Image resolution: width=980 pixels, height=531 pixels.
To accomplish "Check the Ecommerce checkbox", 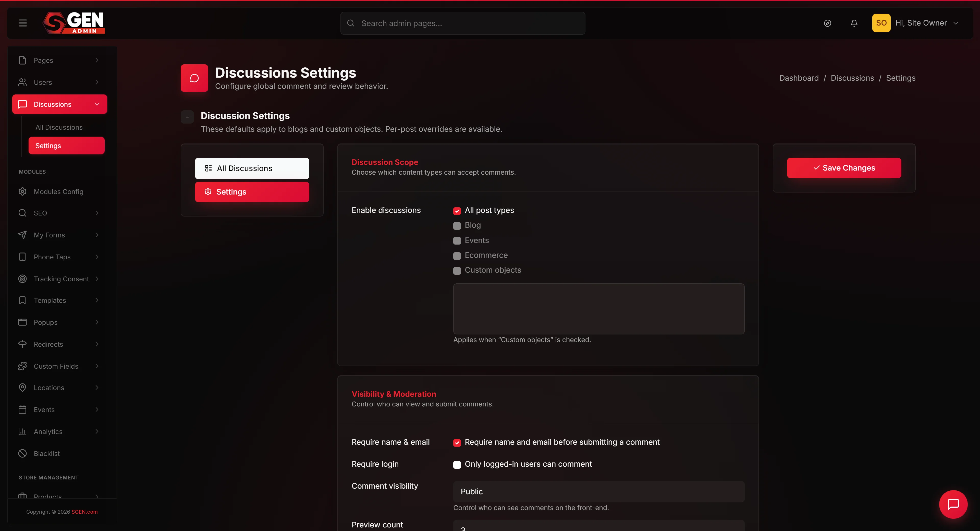I will coord(457,256).
